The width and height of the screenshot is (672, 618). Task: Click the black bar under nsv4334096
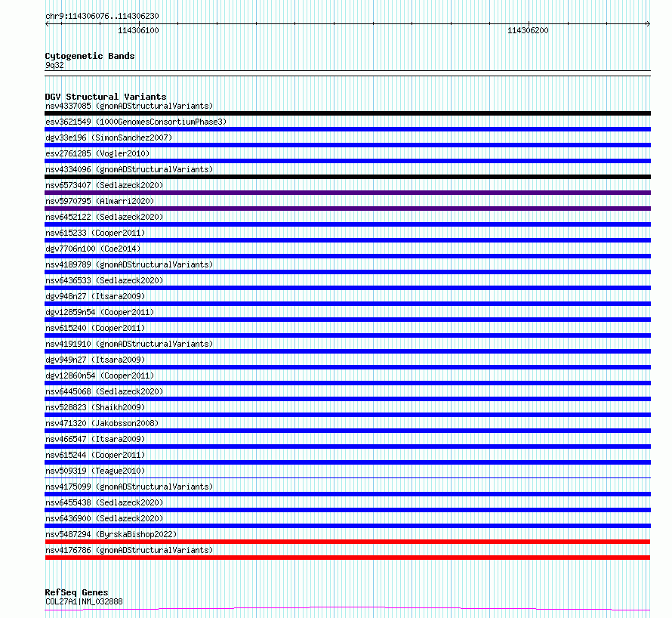347,177
